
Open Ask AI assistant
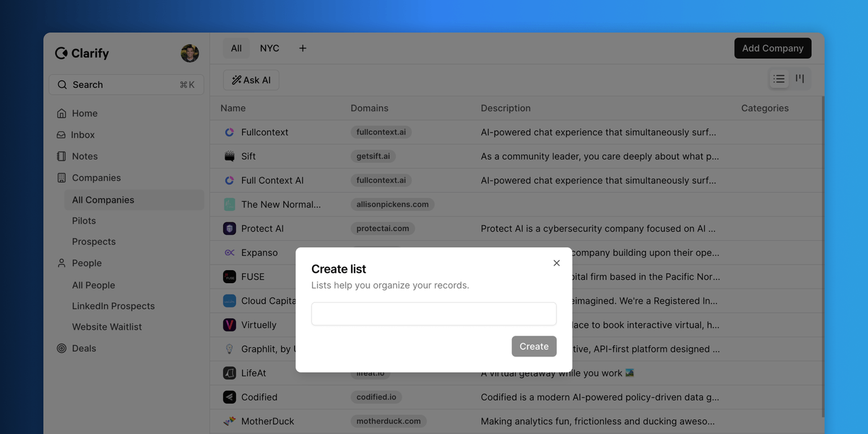[251, 80]
